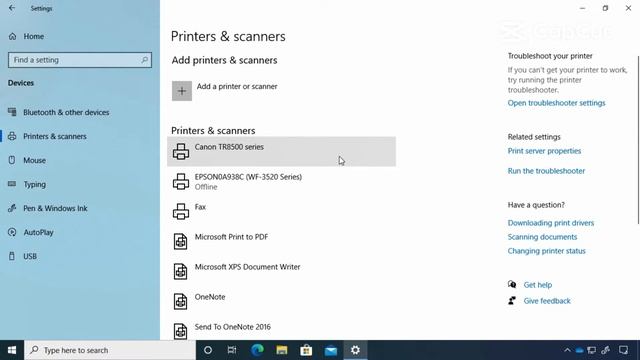
Task: Click the USB sidebar icon
Action: click(12, 256)
